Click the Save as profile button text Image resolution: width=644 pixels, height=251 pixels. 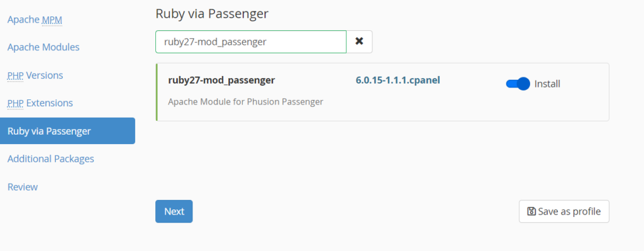[569, 211]
